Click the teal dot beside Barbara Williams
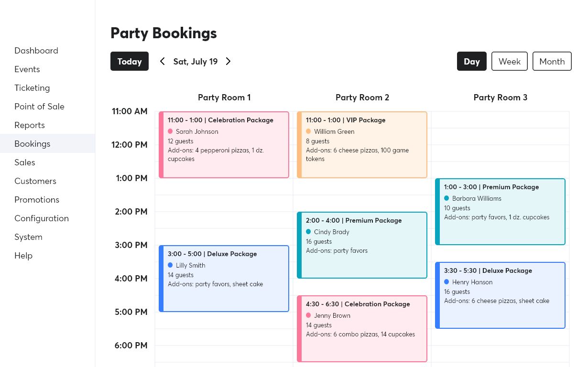The height and width of the screenshot is (367, 588). point(446,198)
